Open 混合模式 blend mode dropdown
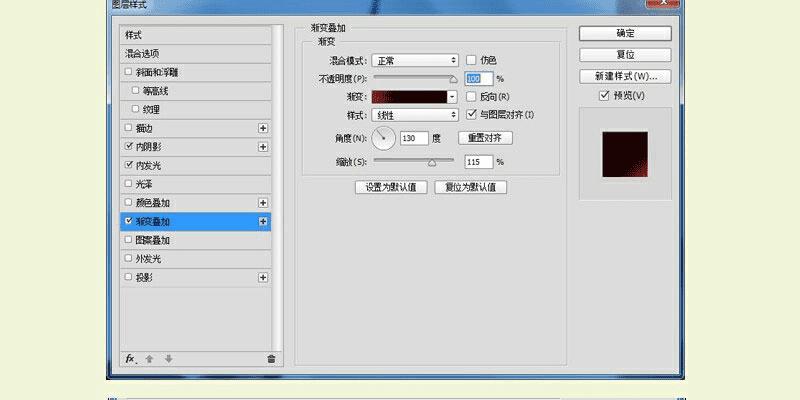Image resolution: width=800 pixels, height=400 pixels. 415,60
